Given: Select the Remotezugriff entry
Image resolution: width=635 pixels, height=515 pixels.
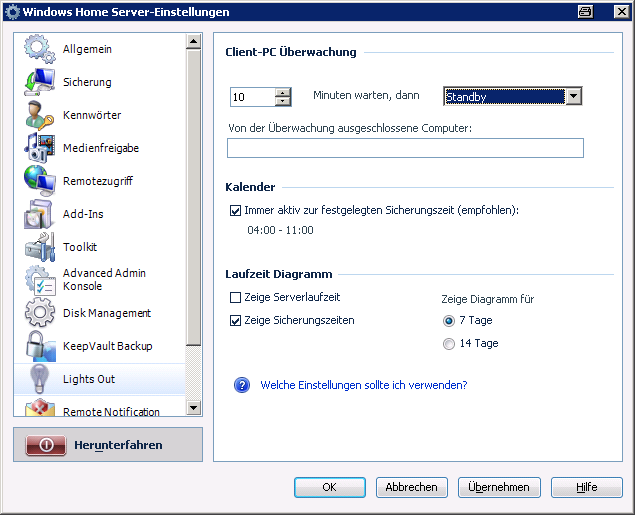Looking at the screenshot, I should (x=100, y=181).
